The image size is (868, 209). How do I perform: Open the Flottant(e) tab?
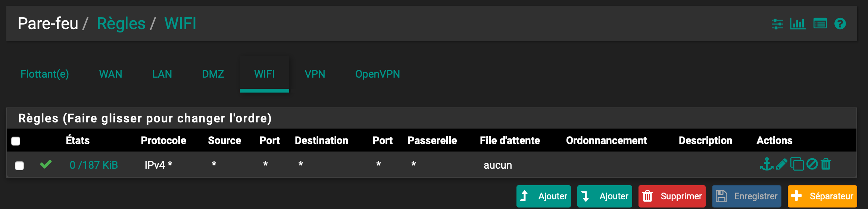[45, 74]
